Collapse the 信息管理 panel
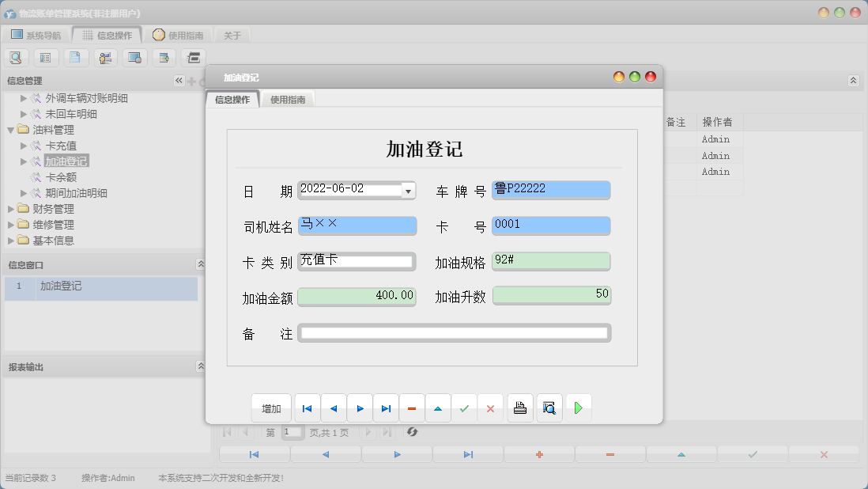 179,80
